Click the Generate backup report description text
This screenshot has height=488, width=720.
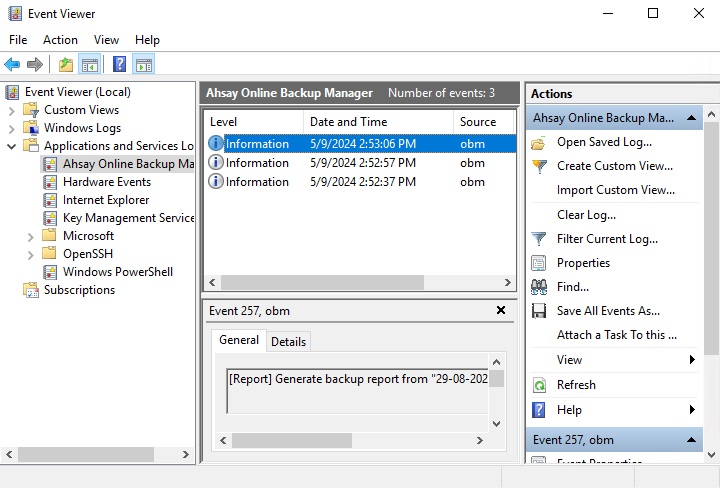pos(358,379)
